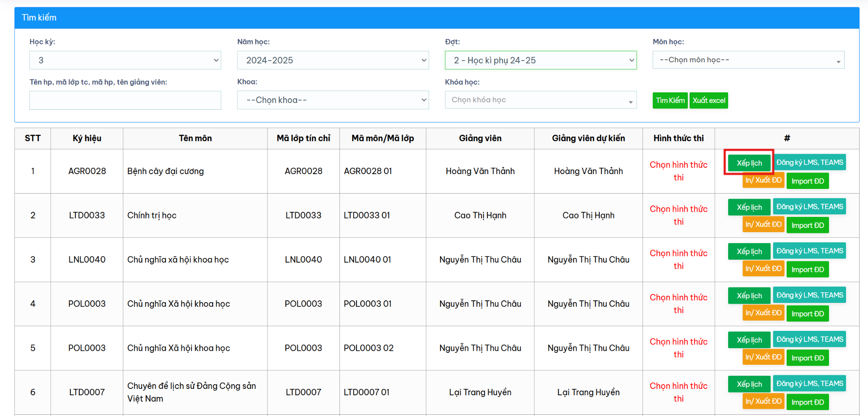
Task: Click Import ĐD for POL0003 02
Action: [x=807, y=358]
